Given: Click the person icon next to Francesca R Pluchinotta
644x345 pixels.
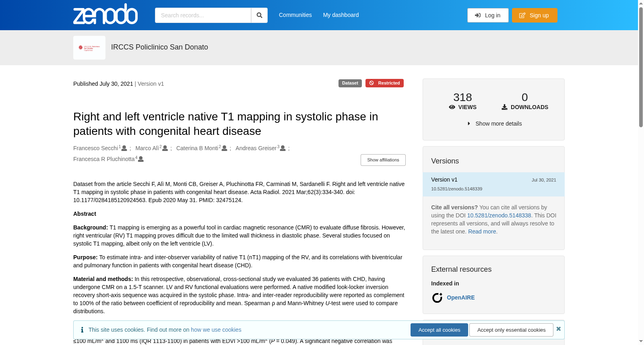Looking at the screenshot, I should 141,159.
